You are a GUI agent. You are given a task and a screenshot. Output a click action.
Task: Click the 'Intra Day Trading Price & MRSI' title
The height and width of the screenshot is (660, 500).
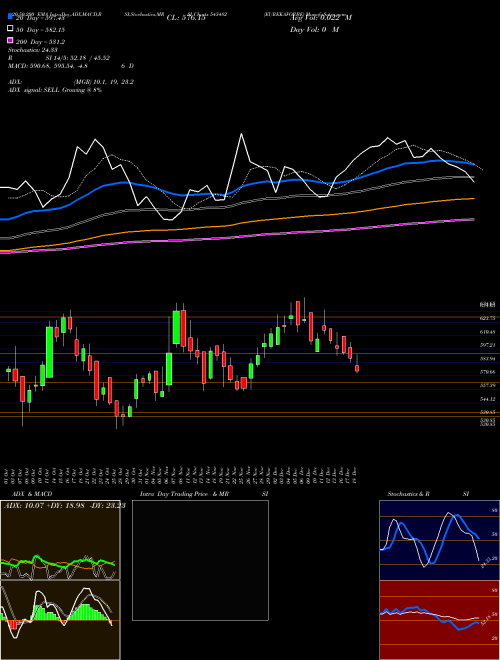[204, 494]
